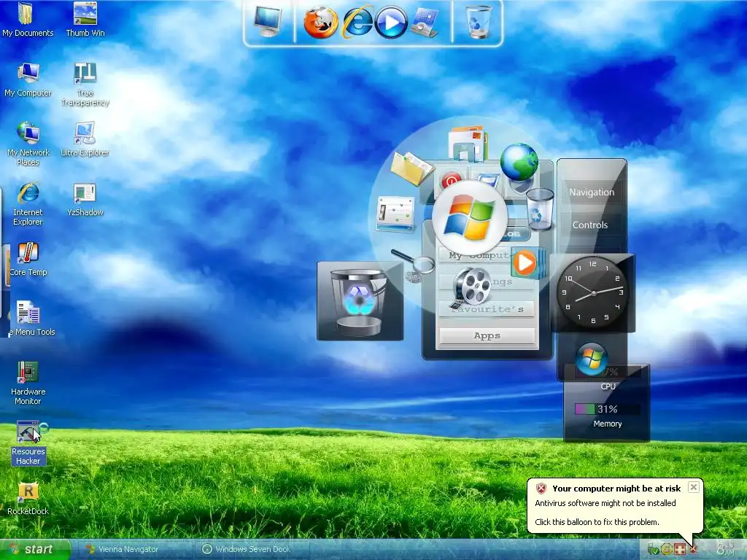Click the Apps button in navigator

pos(487,335)
